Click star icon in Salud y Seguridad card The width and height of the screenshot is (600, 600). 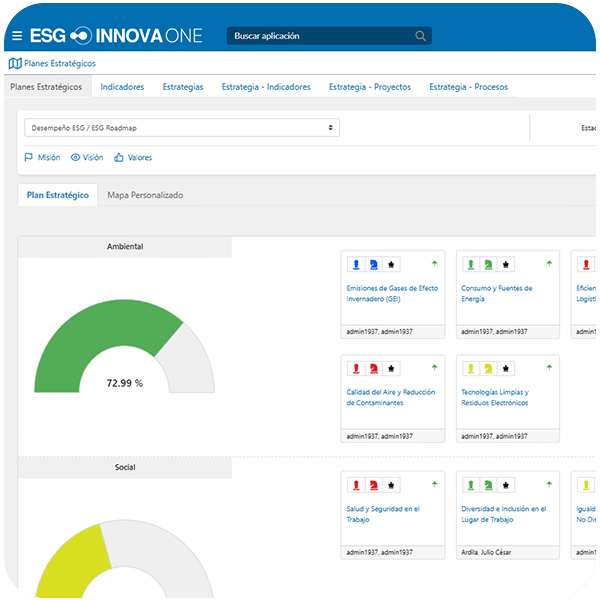(391, 485)
